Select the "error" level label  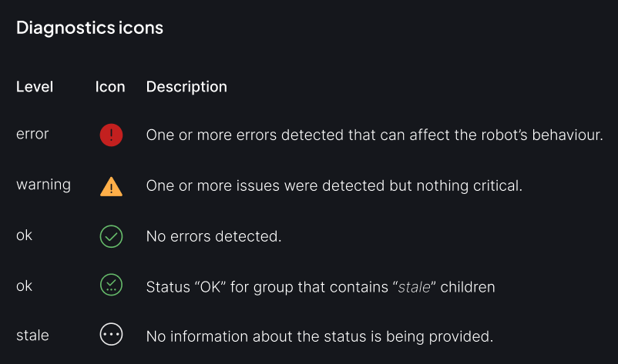pos(32,134)
